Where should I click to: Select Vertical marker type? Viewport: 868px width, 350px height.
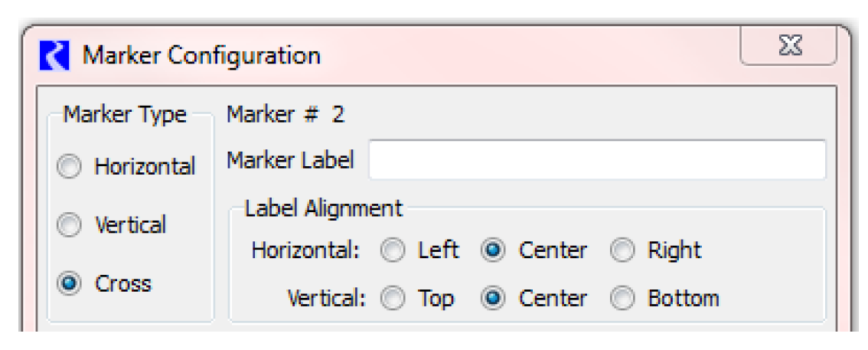point(70,226)
